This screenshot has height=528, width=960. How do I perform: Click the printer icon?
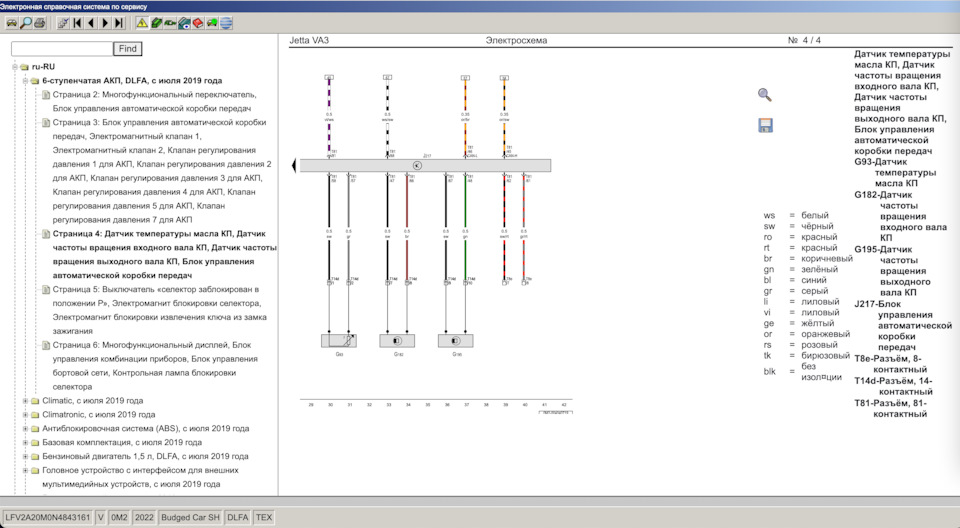(40, 23)
